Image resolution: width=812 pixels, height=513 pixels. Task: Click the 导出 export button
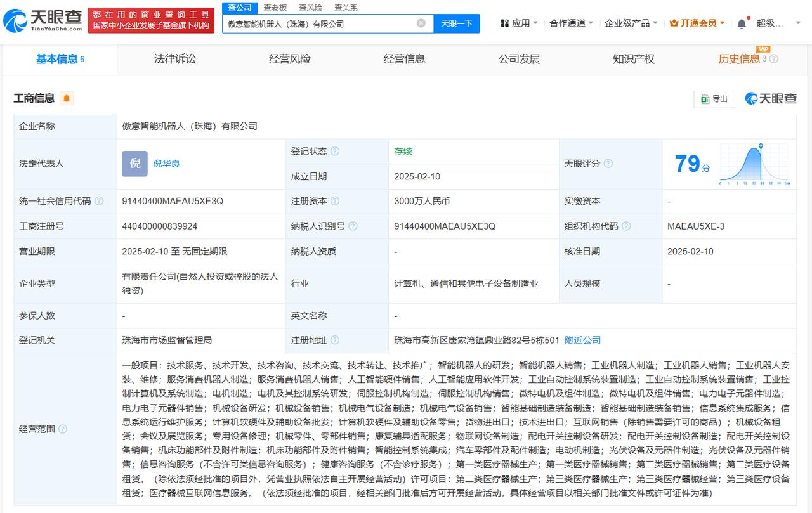tap(714, 99)
